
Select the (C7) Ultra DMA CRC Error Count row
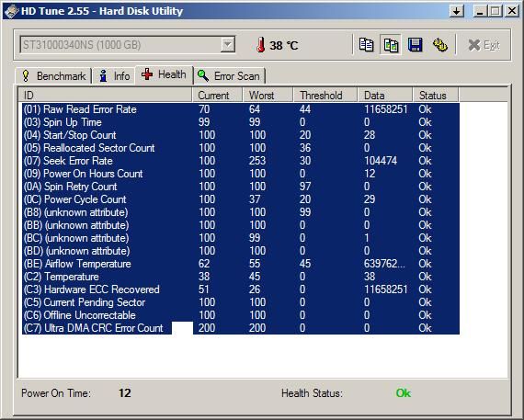coord(241,328)
